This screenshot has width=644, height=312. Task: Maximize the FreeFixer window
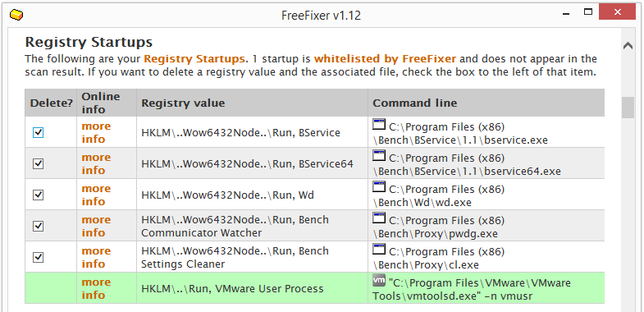[x=588, y=12]
